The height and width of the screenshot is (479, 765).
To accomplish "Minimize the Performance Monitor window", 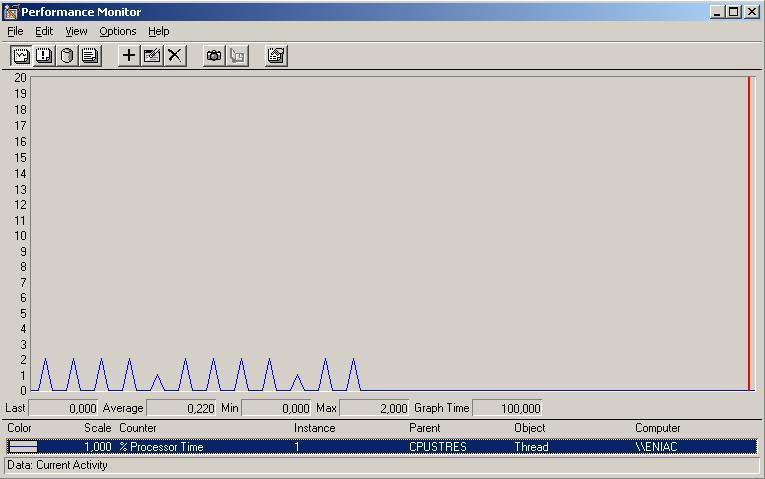I will (x=717, y=12).
